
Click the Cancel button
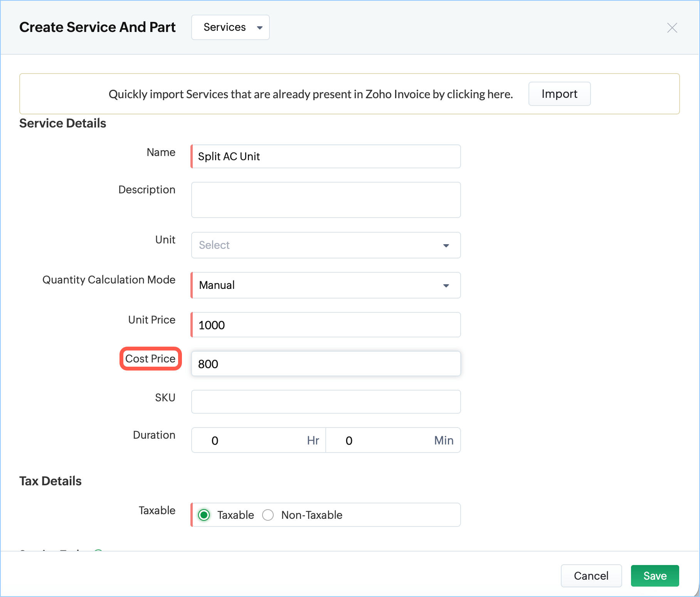(591, 576)
